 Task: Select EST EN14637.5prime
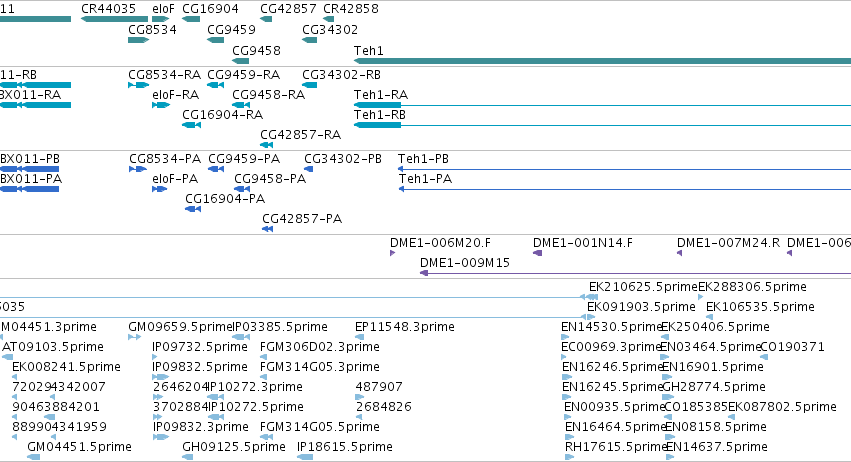(x=716, y=447)
